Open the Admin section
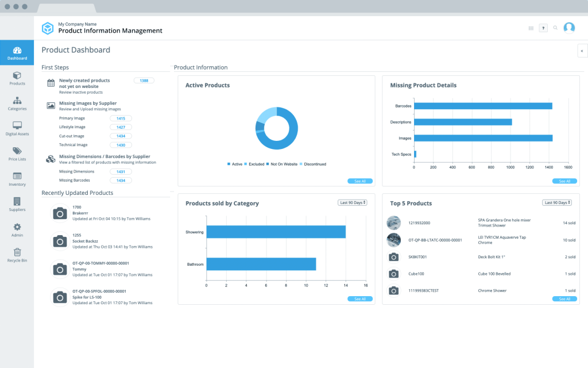 [17, 230]
